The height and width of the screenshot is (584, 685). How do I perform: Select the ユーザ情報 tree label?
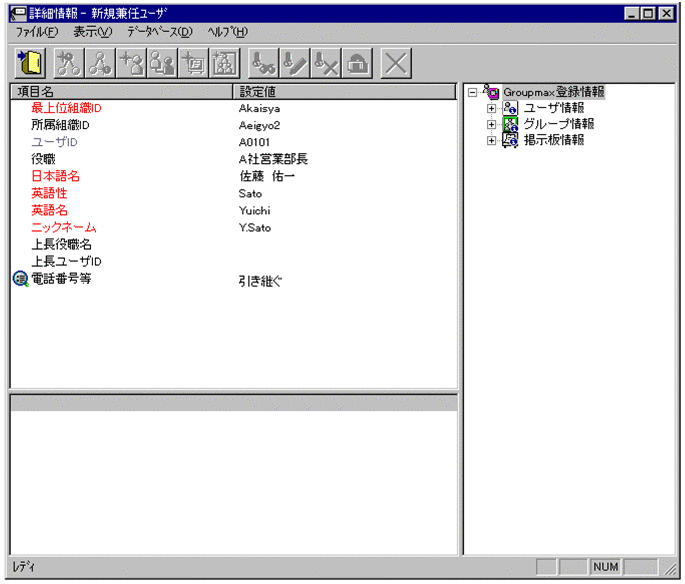click(x=554, y=108)
